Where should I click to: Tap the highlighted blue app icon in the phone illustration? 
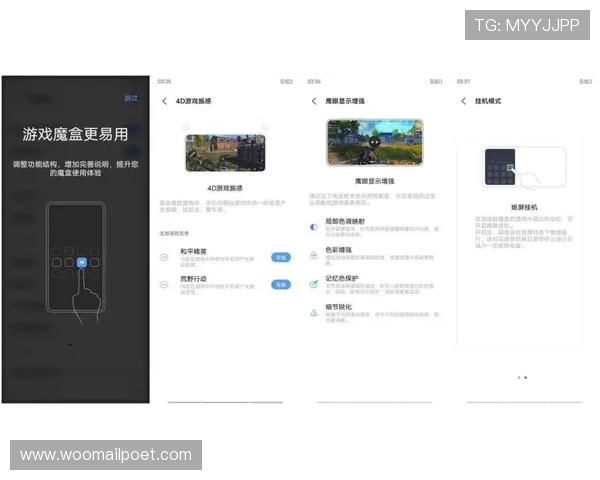click(82, 262)
